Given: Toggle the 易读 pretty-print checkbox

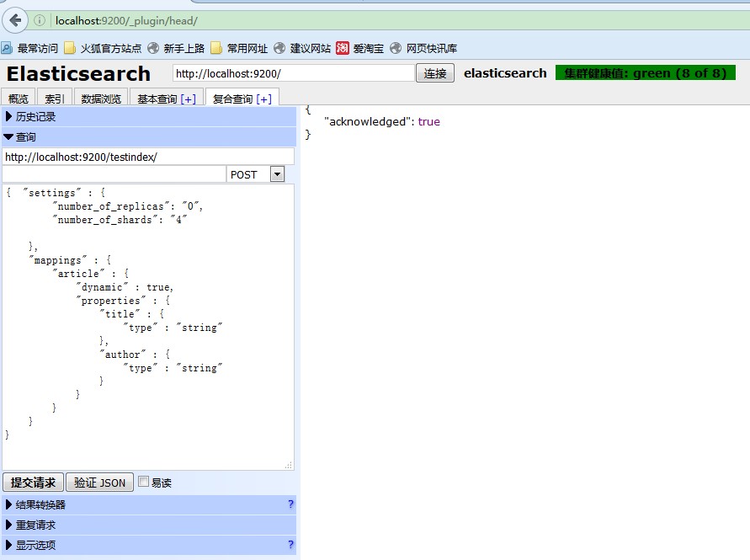Looking at the screenshot, I should pyautogui.click(x=143, y=482).
